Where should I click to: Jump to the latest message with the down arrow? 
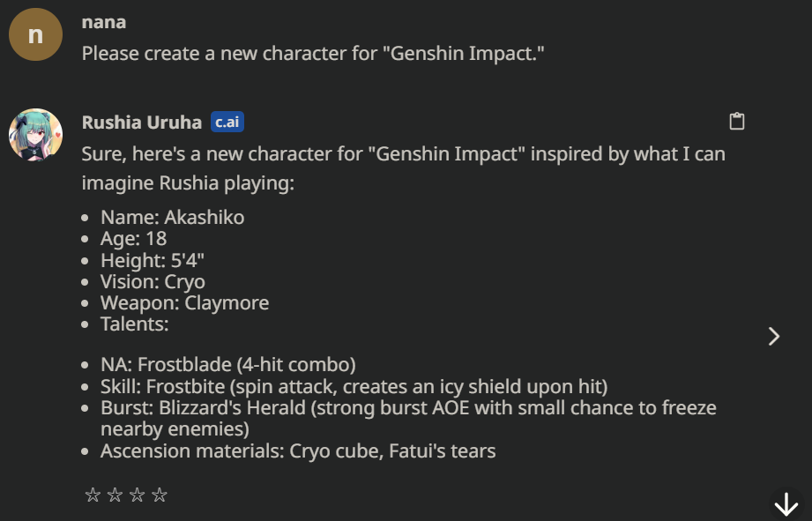coord(786,504)
